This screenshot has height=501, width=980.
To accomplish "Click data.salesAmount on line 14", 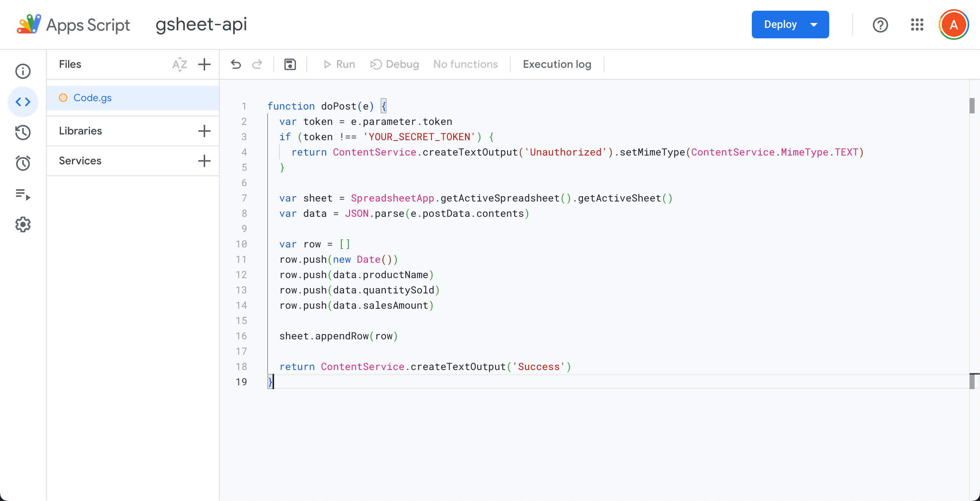I will [x=381, y=305].
